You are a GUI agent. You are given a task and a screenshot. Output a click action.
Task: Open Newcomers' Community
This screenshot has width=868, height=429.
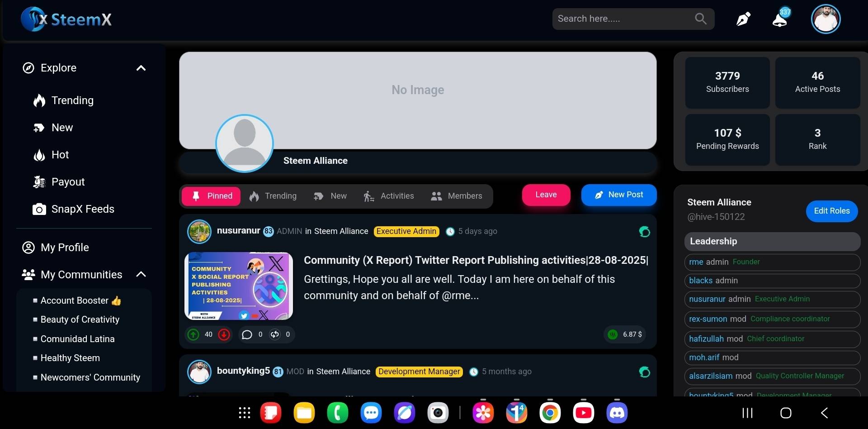[x=90, y=377]
